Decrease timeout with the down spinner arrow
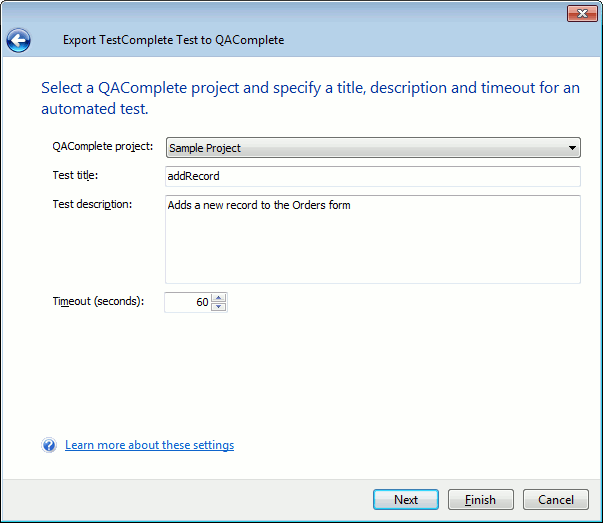This screenshot has height=523, width=603. pyautogui.click(x=219, y=307)
